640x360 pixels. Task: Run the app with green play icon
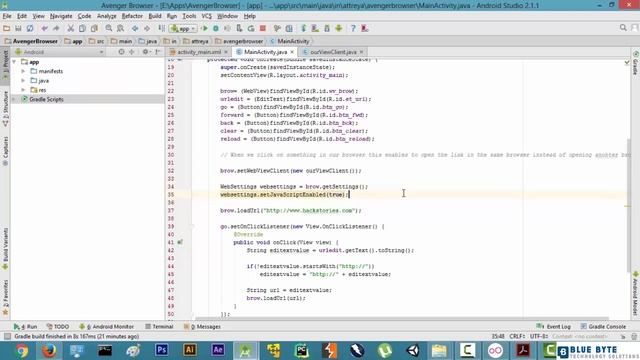coord(204,28)
